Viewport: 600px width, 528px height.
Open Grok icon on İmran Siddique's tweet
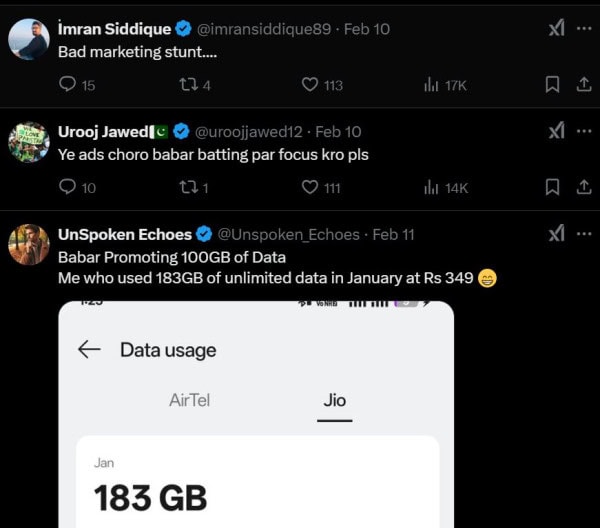point(556,29)
